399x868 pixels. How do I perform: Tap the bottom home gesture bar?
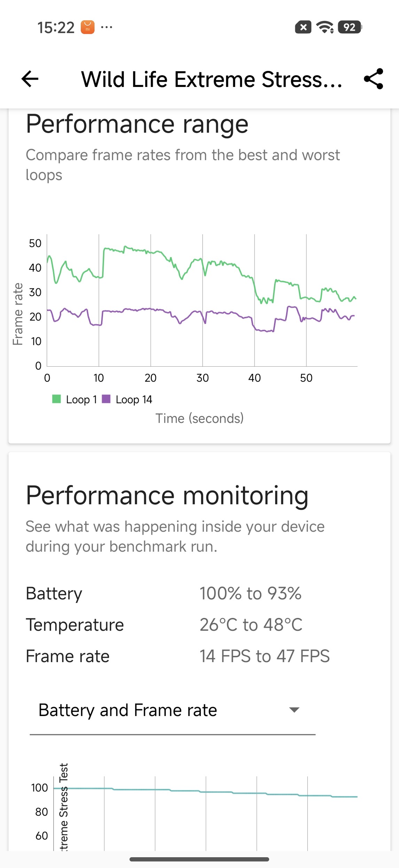click(x=199, y=859)
